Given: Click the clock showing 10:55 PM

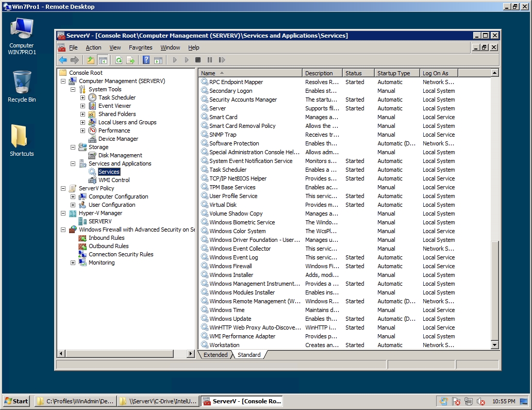Looking at the screenshot, I should coord(504,401).
